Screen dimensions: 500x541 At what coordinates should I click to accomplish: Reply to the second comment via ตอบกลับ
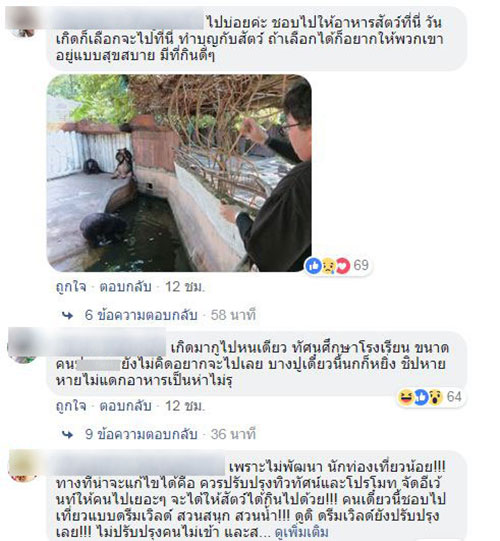pyautogui.click(x=125, y=406)
